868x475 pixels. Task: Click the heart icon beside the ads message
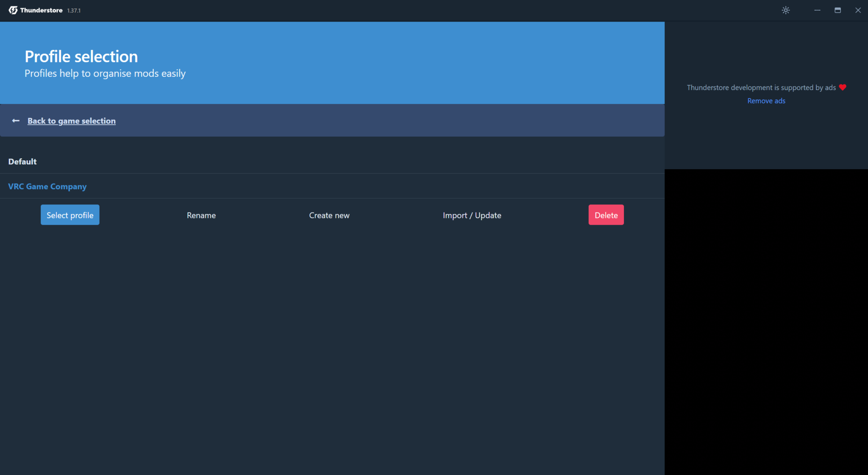point(843,87)
